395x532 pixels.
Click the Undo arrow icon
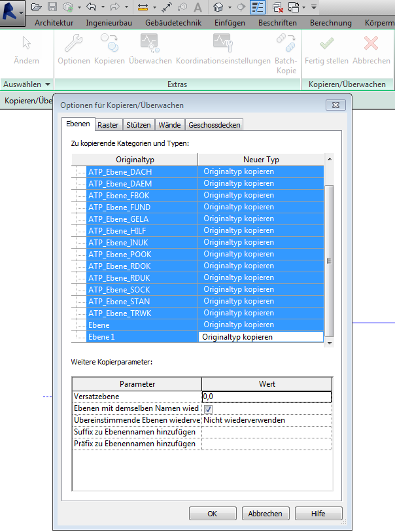tap(91, 7)
